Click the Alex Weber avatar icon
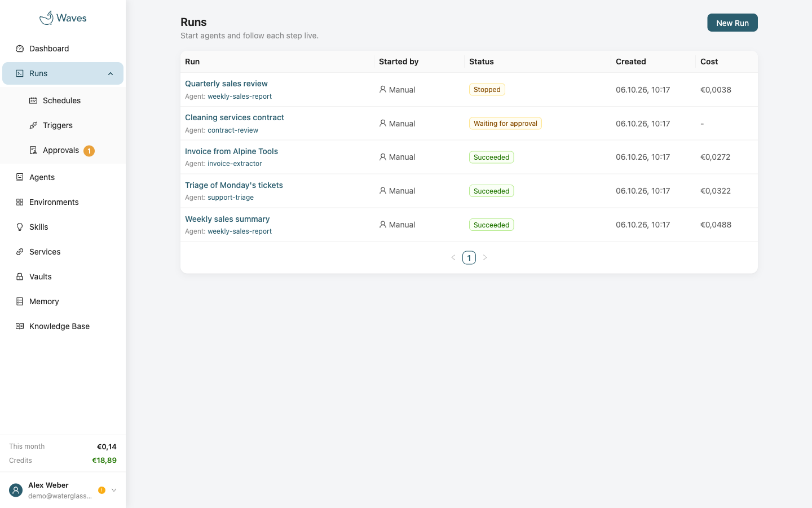 point(16,491)
